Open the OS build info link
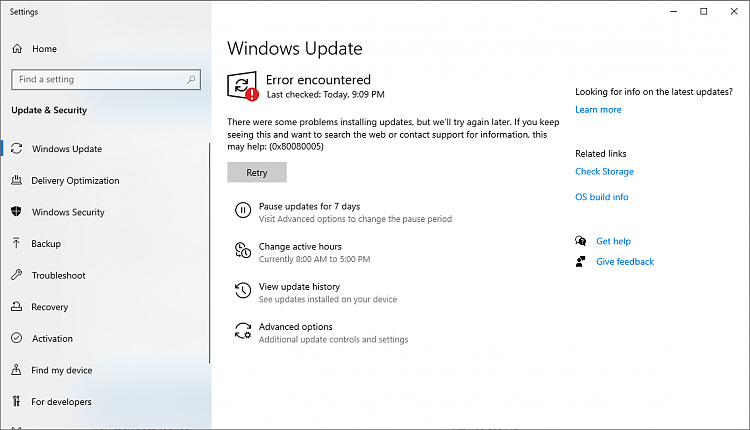Screen dimensions: 750x430 pos(602,197)
